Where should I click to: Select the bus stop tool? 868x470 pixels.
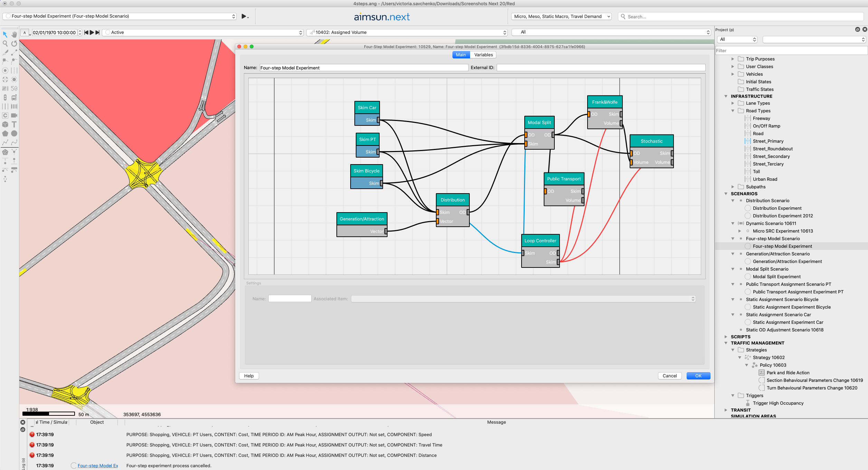click(x=14, y=97)
